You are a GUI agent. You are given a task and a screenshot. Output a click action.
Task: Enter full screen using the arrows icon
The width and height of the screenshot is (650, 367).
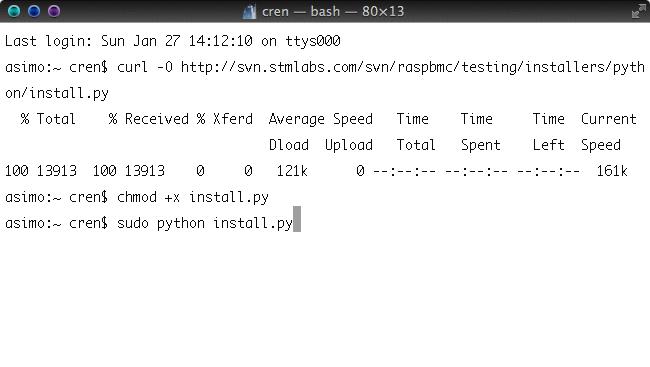[638, 11]
